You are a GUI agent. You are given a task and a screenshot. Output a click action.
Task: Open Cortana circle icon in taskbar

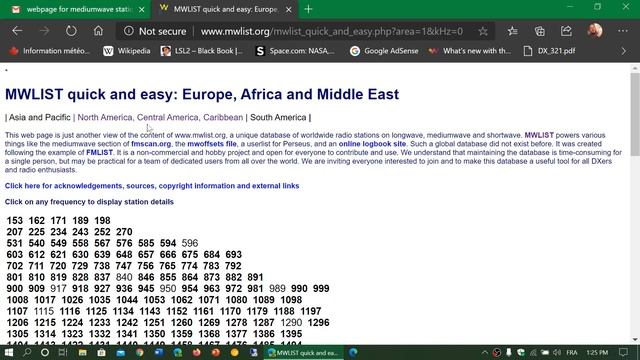click(x=45, y=353)
